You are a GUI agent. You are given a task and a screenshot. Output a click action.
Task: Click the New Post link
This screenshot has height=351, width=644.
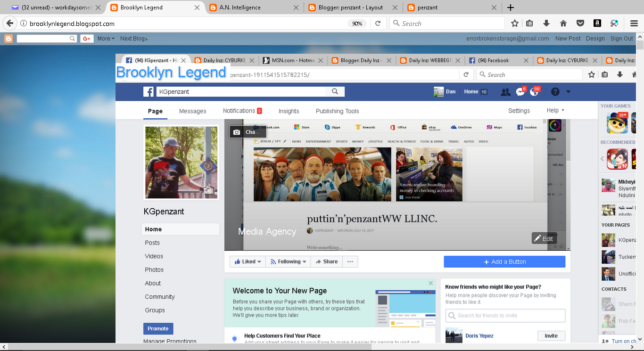coord(568,39)
